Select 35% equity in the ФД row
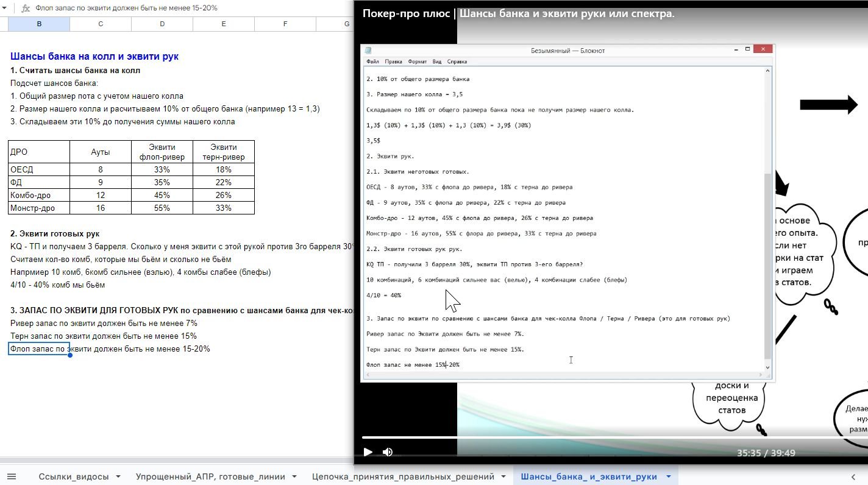Screen dimensions: 868x485 [x=162, y=182]
